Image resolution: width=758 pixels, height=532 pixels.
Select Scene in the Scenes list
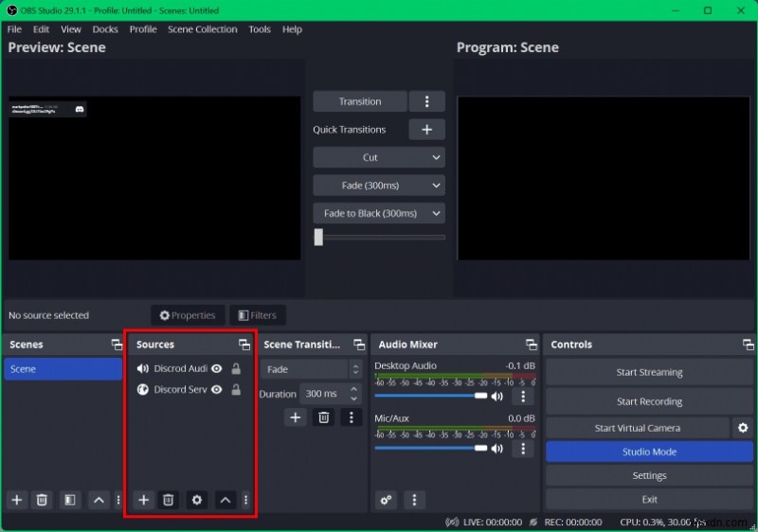63,369
